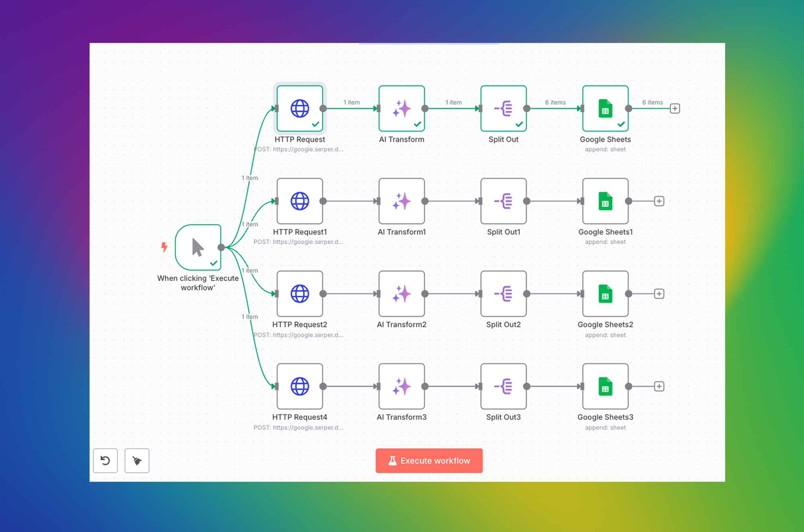
Task: Select the Split Out node
Action: click(503, 109)
